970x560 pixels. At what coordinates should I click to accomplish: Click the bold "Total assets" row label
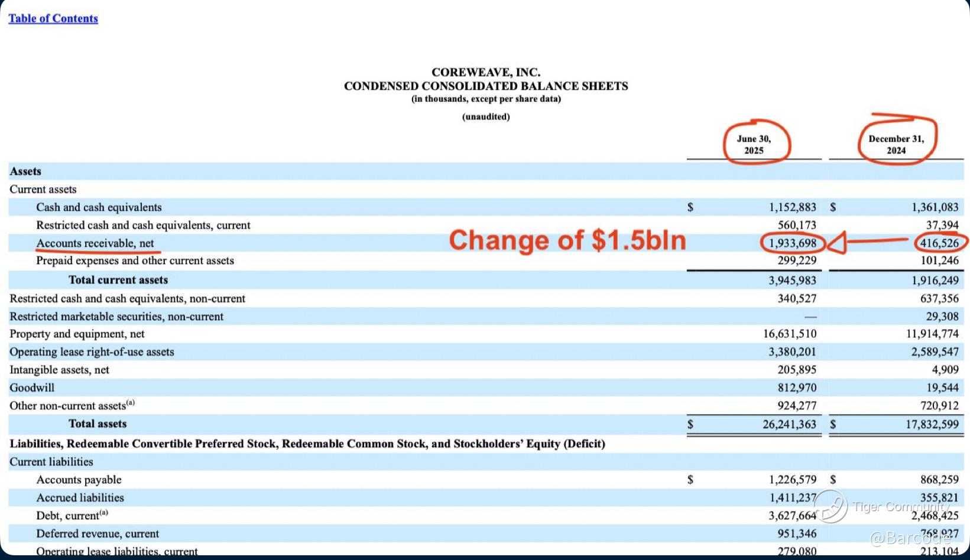pos(98,424)
